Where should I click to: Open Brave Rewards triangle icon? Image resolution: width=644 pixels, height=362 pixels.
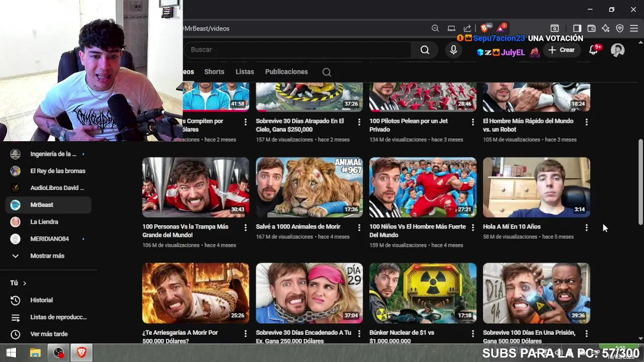[x=501, y=28]
